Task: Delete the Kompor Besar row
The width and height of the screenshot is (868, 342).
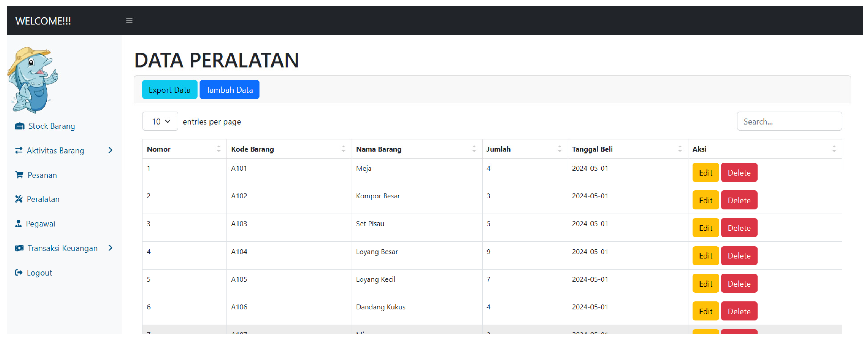Action: tap(739, 200)
